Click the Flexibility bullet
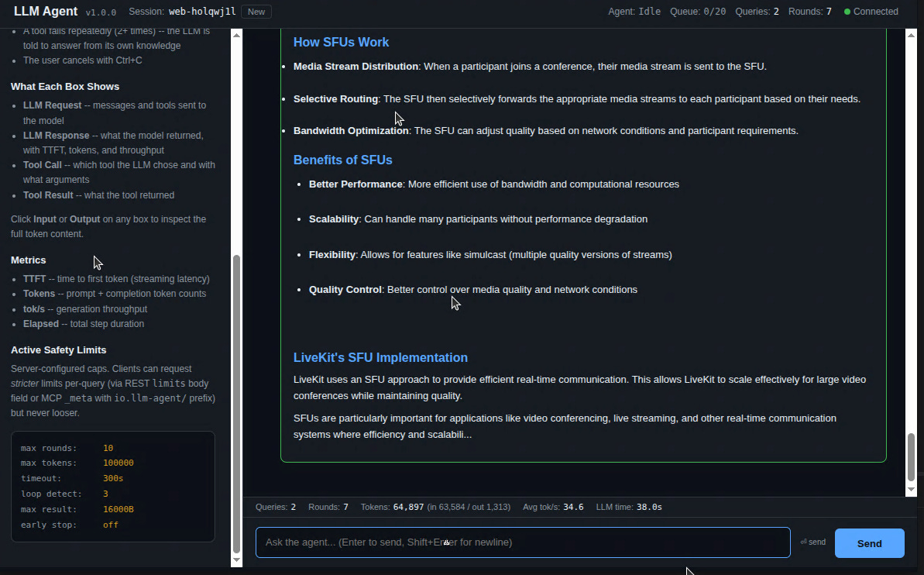Image resolution: width=924 pixels, height=575 pixels. pos(490,255)
